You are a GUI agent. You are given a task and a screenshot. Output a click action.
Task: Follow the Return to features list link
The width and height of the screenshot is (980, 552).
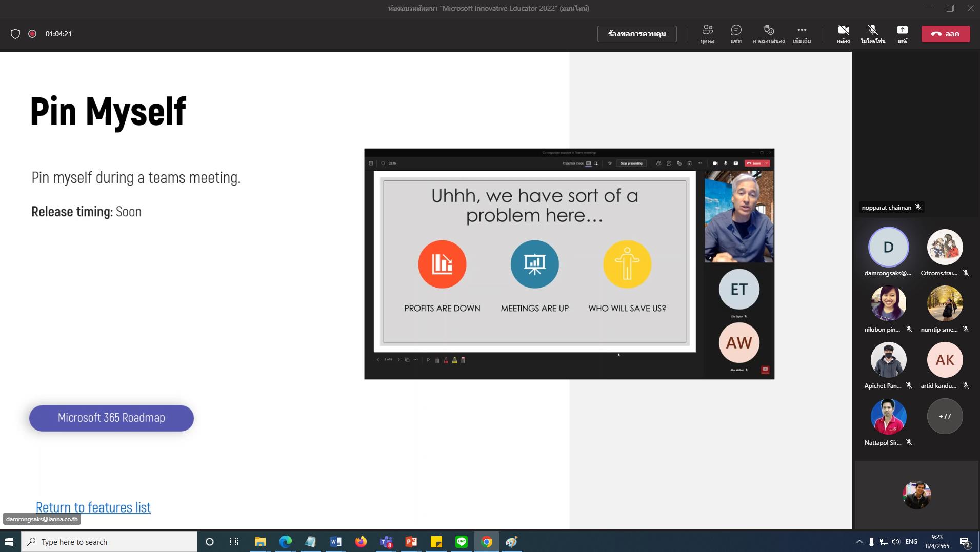tap(93, 507)
